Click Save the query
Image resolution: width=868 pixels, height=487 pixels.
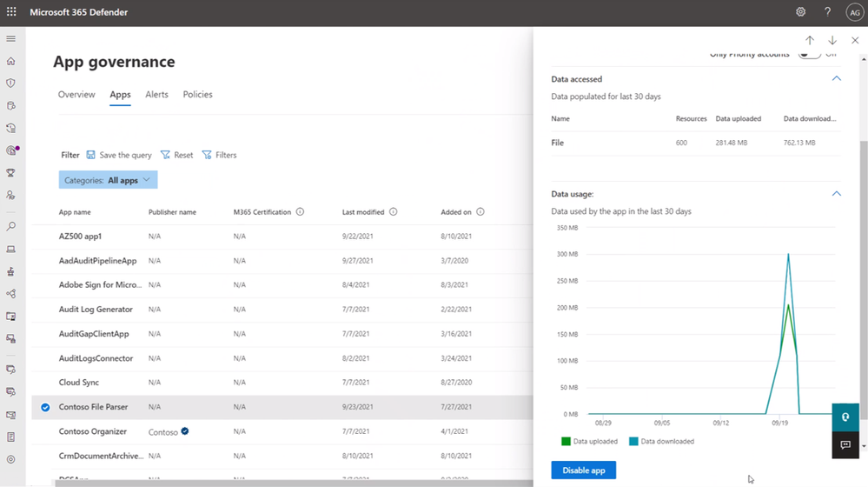[x=119, y=155]
